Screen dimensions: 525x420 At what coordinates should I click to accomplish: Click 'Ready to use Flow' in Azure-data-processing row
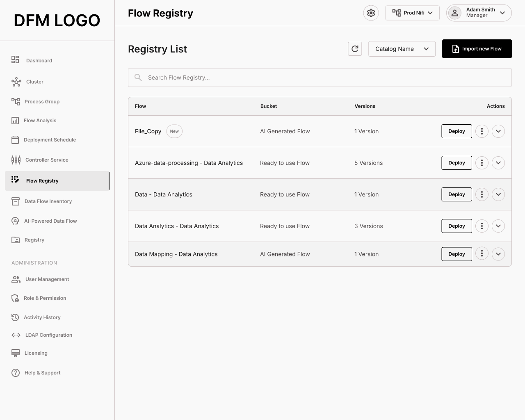pyautogui.click(x=285, y=163)
